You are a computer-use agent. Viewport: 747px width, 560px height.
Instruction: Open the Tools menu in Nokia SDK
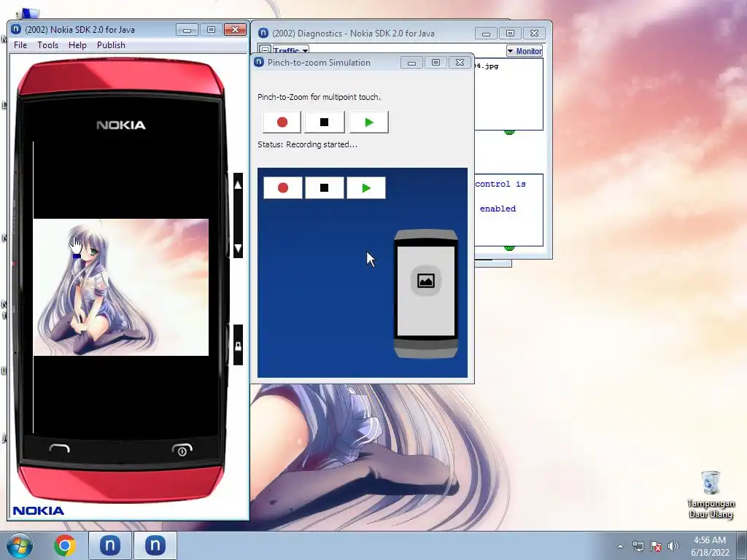coord(47,44)
